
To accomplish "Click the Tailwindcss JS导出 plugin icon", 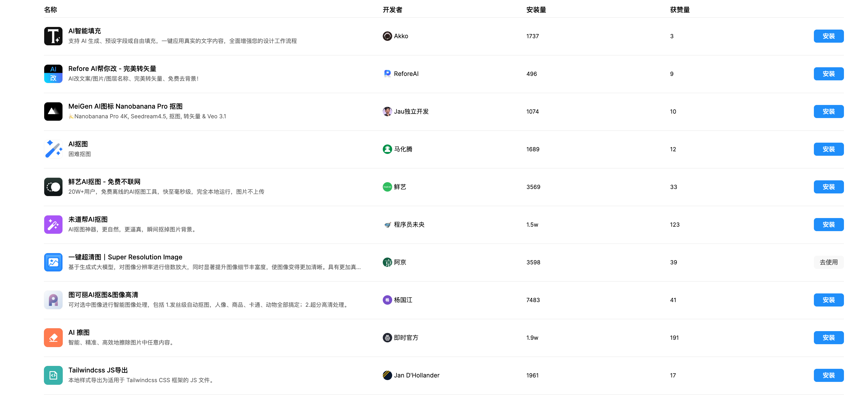I will pyautogui.click(x=53, y=375).
